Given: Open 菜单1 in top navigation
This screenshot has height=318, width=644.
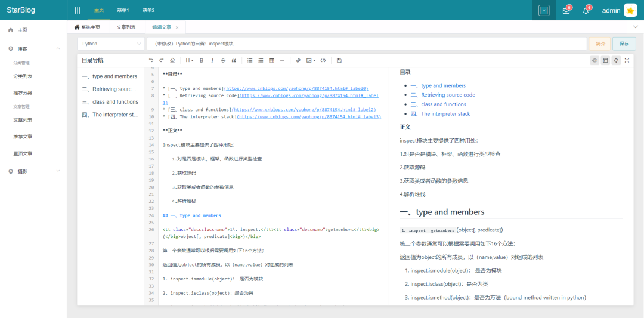Looking at the screenshot, I should click(123, 10).
